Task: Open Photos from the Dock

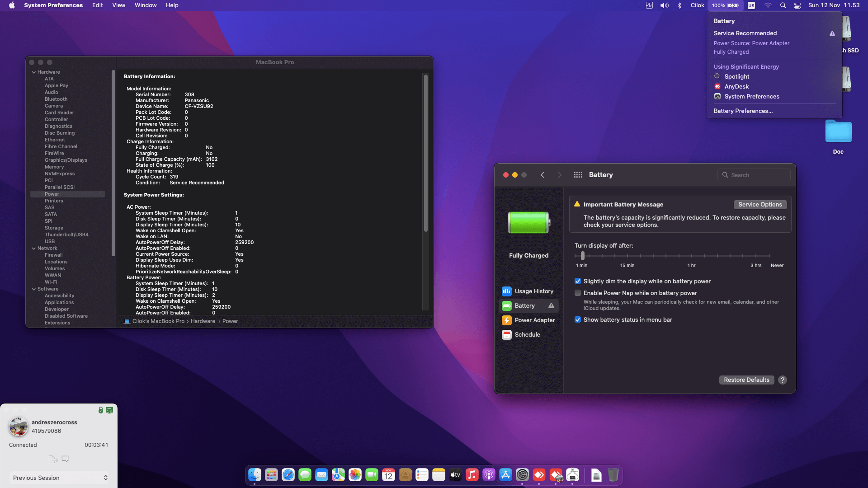Action: tap(355, 475)
